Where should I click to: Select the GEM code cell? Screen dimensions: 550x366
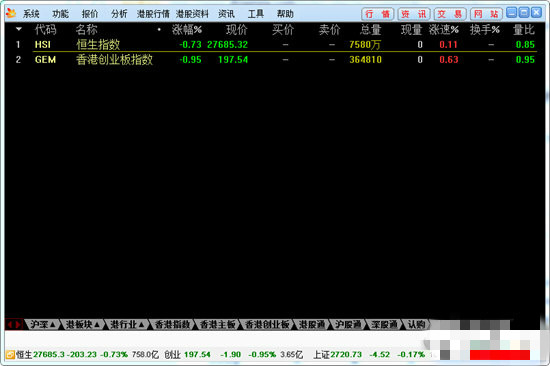click(45, 60)
